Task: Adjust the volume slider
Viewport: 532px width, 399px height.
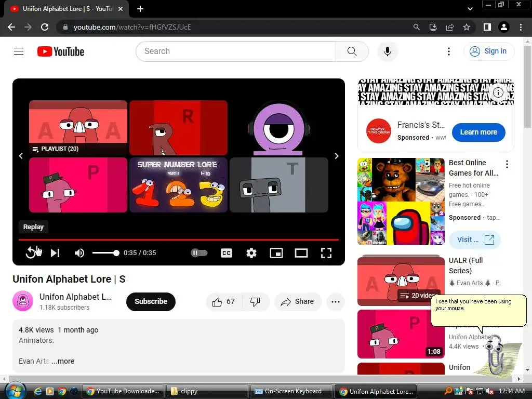Action: pyautogui.click(x=105, y=253)
